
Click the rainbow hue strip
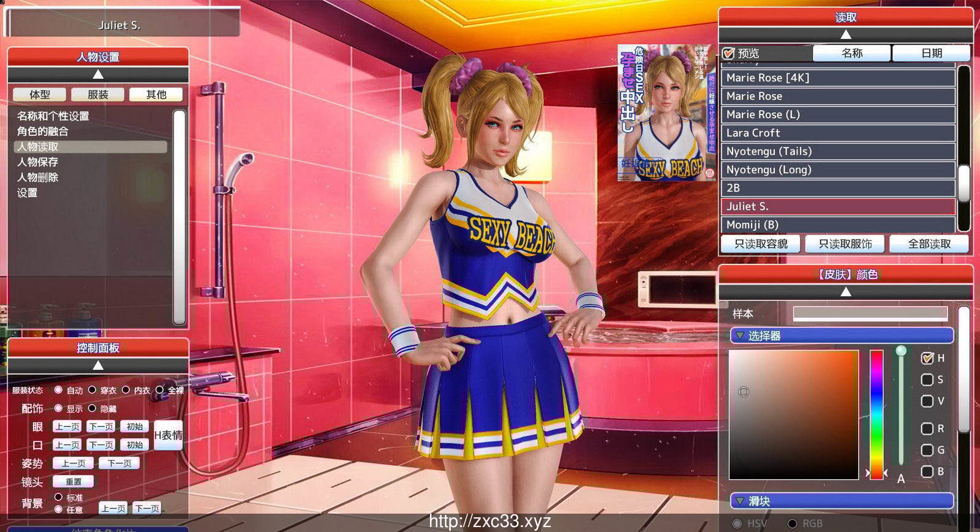(x=876, y=414)
